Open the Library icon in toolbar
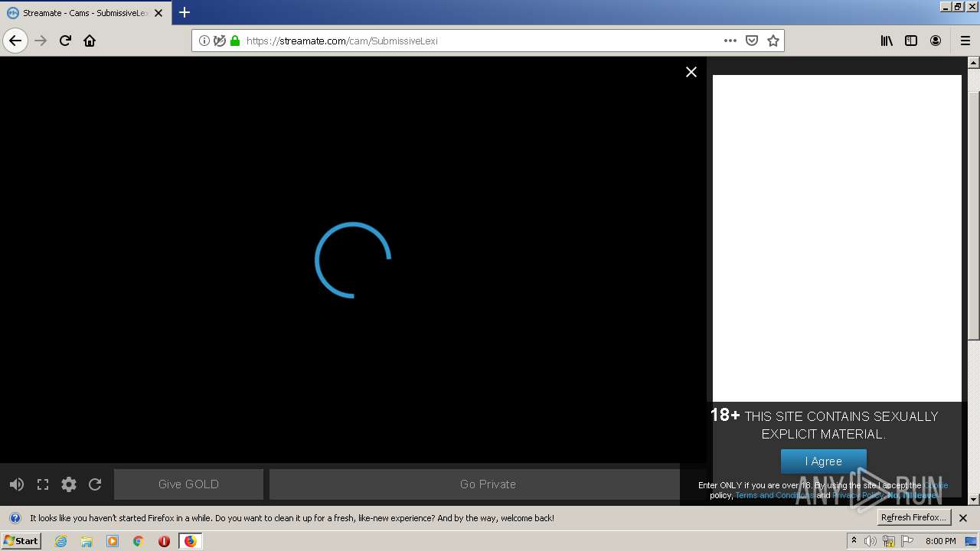This screenshot has width=980, height=551. pos(887,41)
